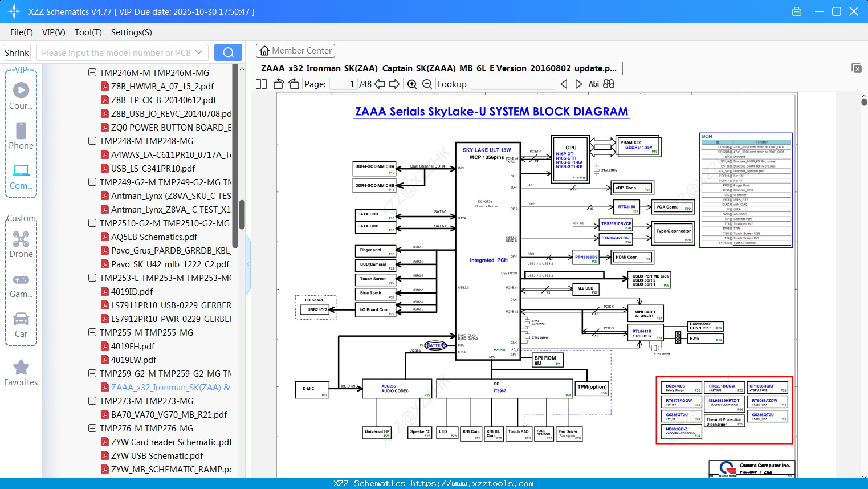Go to the next page arrow
Viewport: 868px width, 489px height.
(x=394, y=84)
